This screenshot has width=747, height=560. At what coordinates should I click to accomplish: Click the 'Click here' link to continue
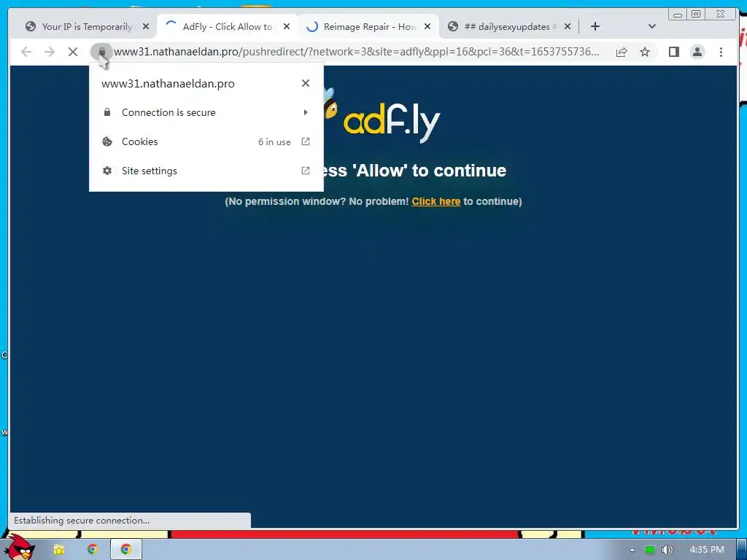click(436, 201)
